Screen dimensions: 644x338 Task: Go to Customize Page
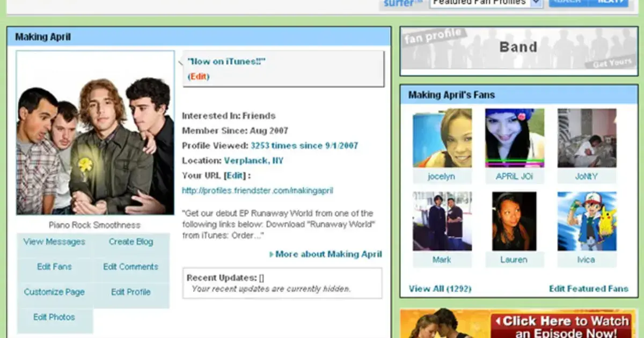54,292
